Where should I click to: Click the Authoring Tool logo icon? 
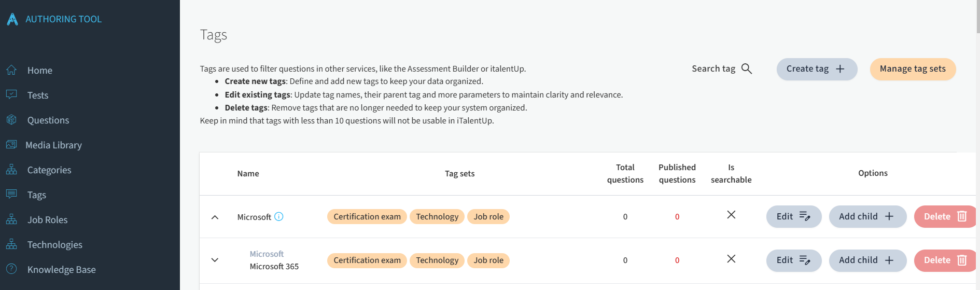12,19
